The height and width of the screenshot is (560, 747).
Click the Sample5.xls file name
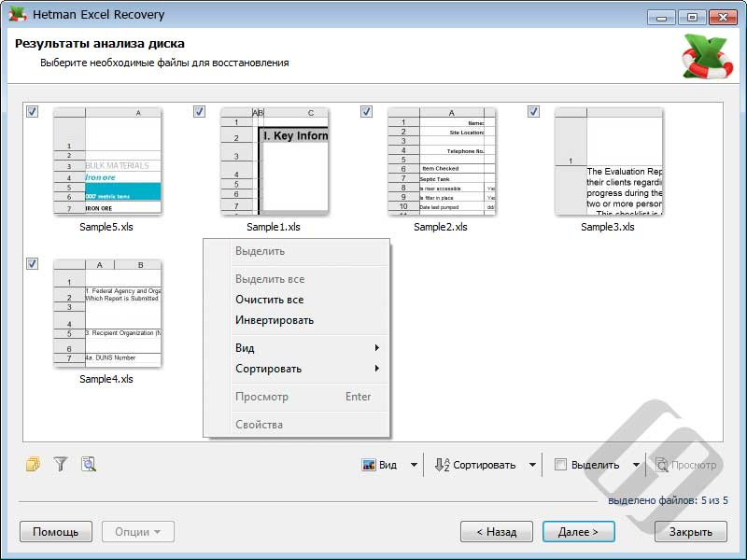click(106, 227)
